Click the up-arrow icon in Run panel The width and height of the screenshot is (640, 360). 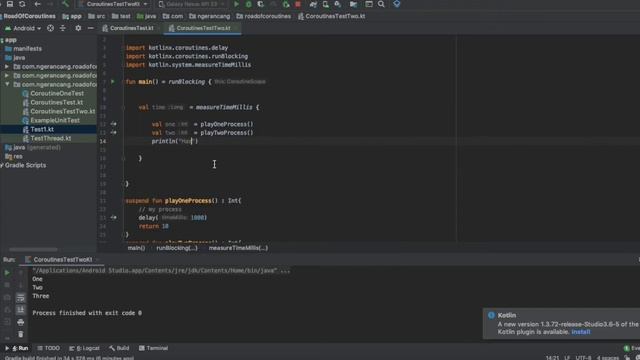(20, 273)
